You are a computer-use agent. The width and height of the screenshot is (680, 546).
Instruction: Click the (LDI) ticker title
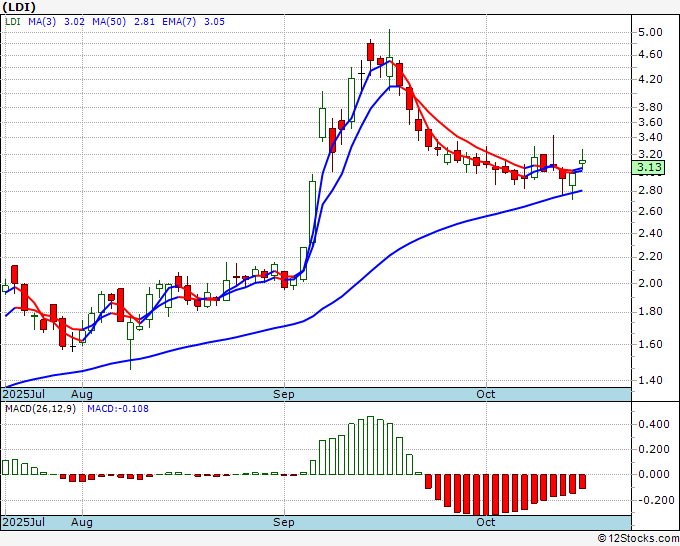coord(19,7)
